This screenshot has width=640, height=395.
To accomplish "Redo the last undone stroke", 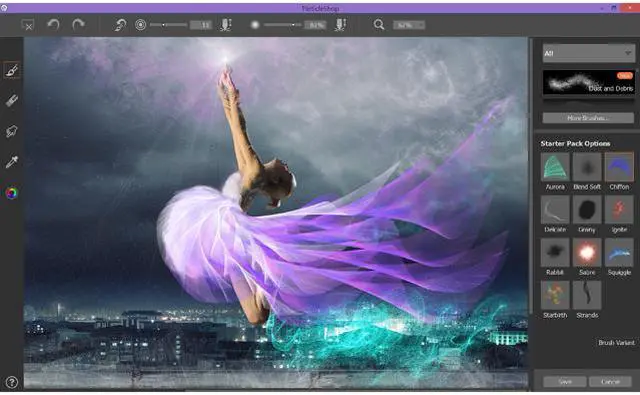I will point(78,25).
